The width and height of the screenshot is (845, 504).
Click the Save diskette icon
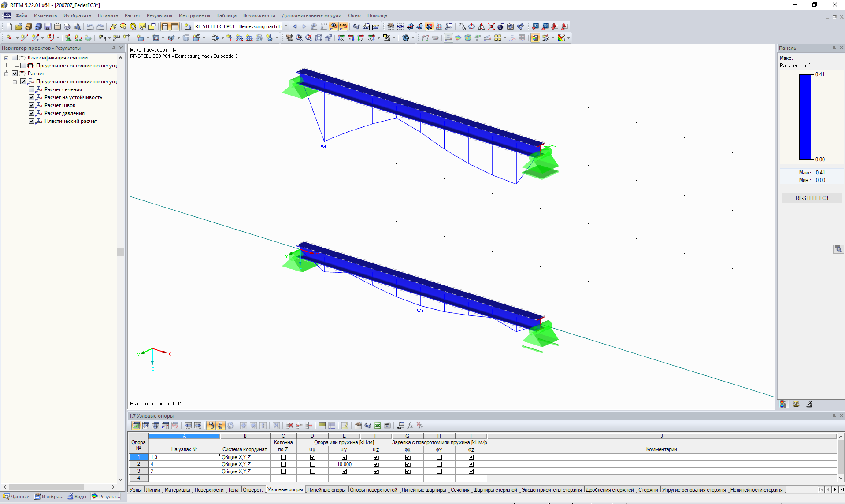(x=48, y=26)
